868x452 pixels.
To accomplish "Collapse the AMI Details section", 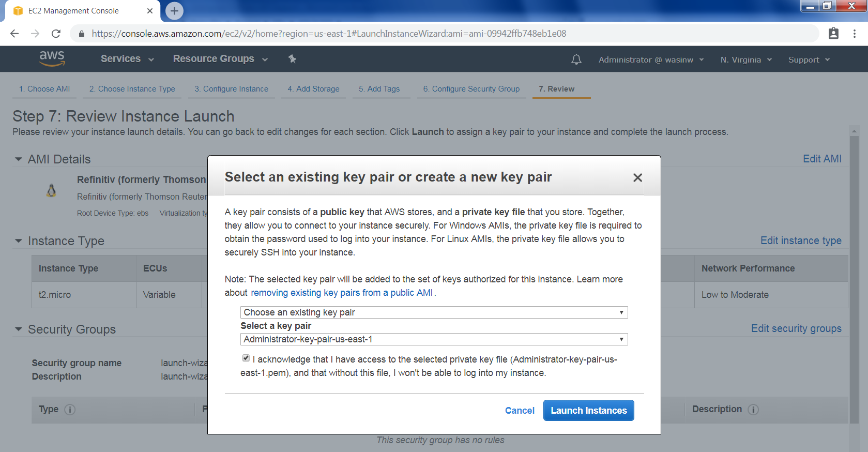I will coord(19,159).
